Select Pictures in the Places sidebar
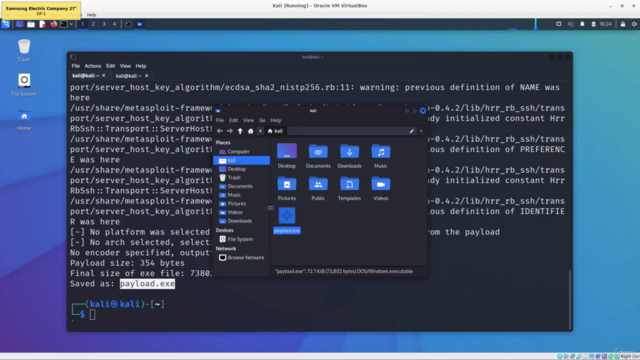Viewport: 640px width, 360px height. [x=241, y=204]
